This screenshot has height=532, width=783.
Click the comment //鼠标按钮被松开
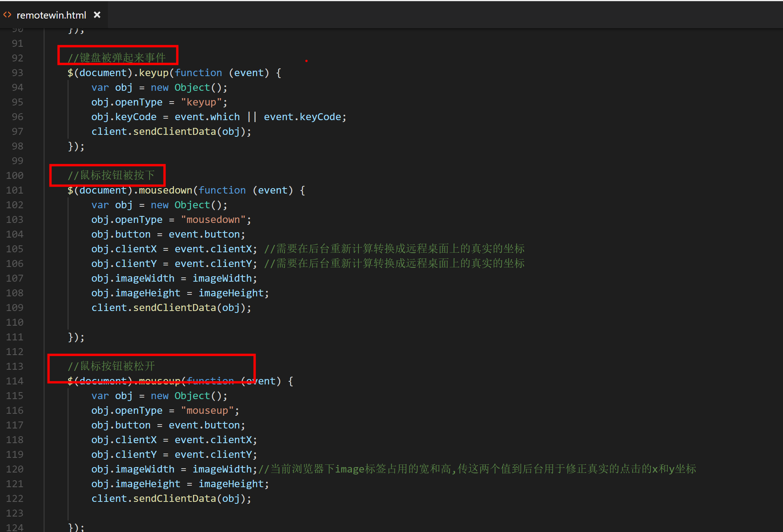click(111, 366)
